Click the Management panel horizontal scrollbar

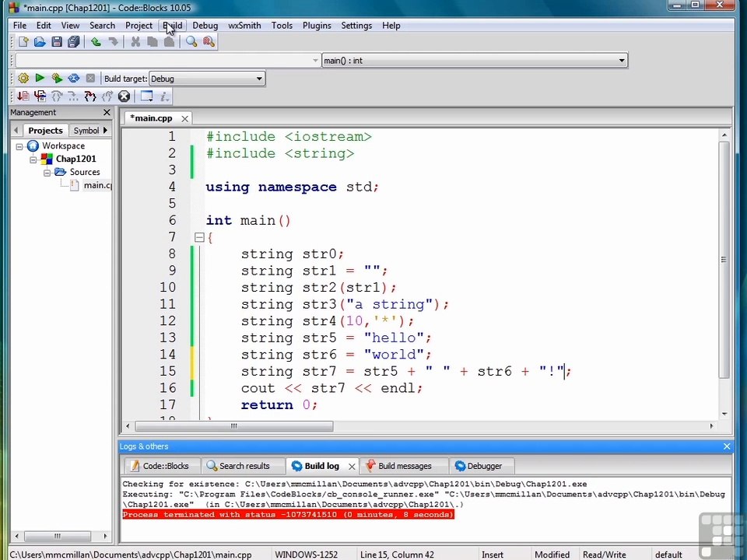click(x=57, y=536)
